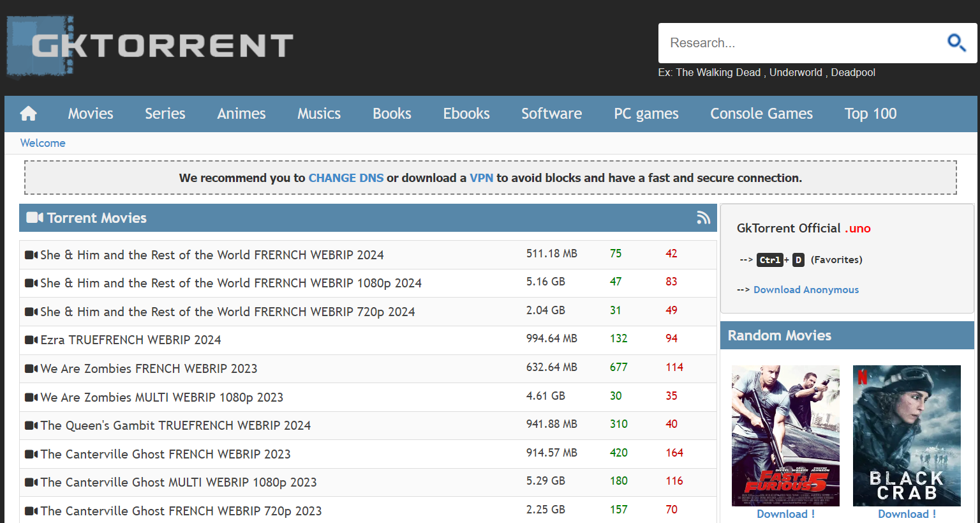This screenshot has height=523, width=980.
Task: Click seeders count 310
Action: point(618,424)
